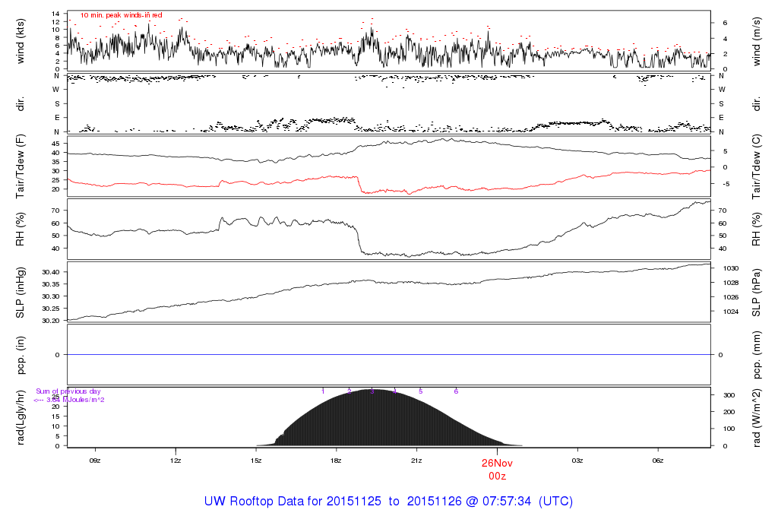Click the purple hour marker '6' above radiation curve

pyautogui.click(x=456, y=391)
